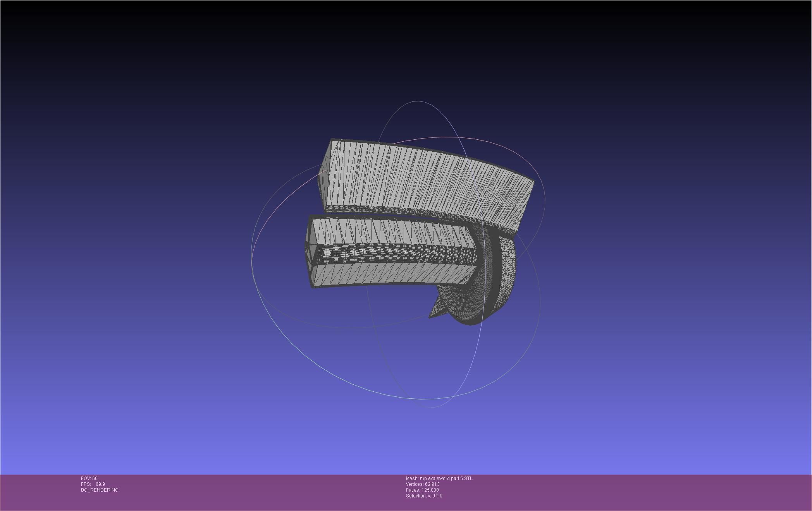Click the FPS: 69.9 readout
This screenshot has width=812, height=511.
point(93,484)
